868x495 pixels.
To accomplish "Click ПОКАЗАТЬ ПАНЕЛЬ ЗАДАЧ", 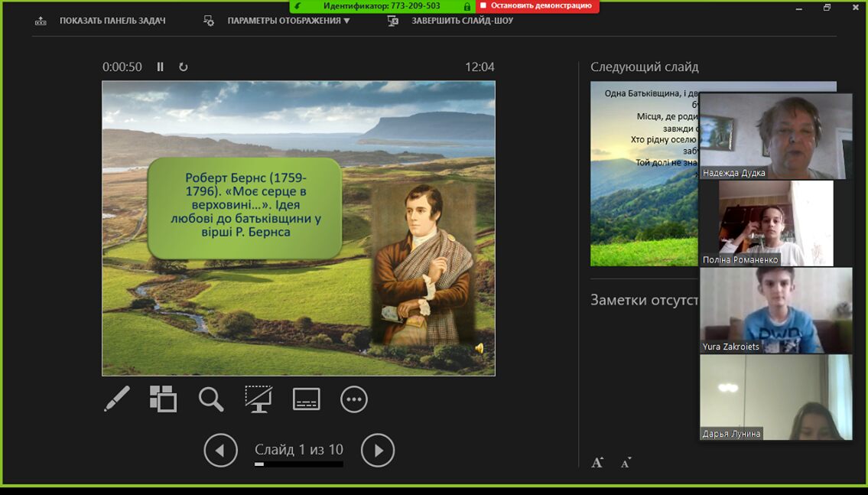I will pos(112,21).
